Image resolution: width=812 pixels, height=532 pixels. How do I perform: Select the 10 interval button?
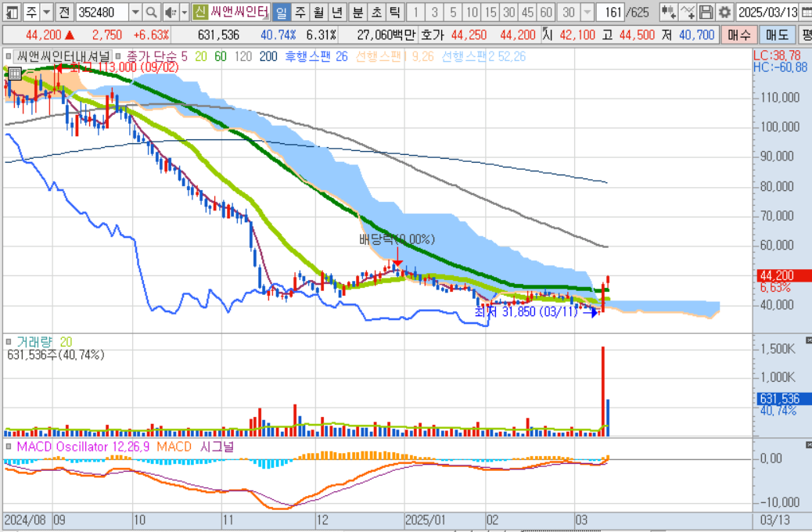(472, 12)
